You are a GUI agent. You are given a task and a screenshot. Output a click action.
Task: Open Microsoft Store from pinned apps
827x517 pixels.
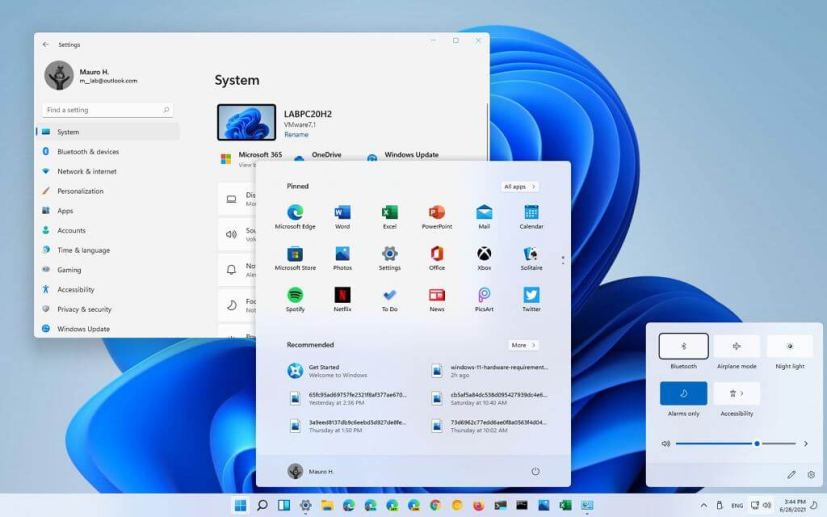pos(295,258)
